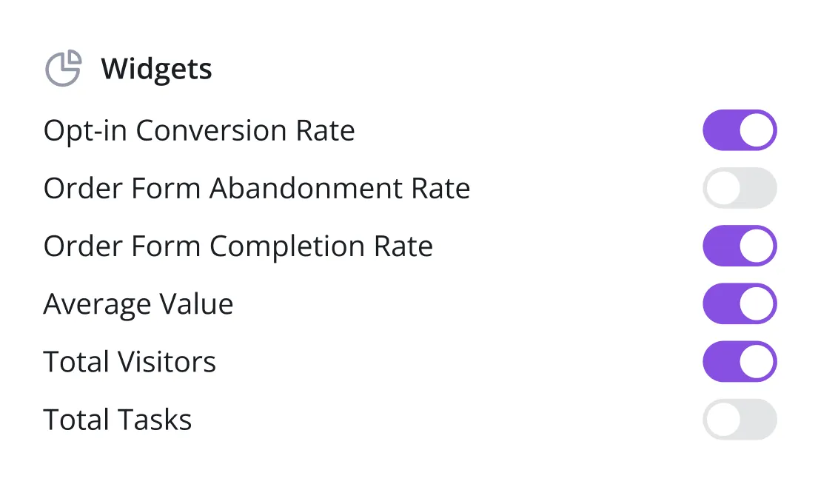Image resolution: width=818 pixels, height=504 pixels.
Task: Toggle off the Average Value widget
Action: click(x=739, y=303)
